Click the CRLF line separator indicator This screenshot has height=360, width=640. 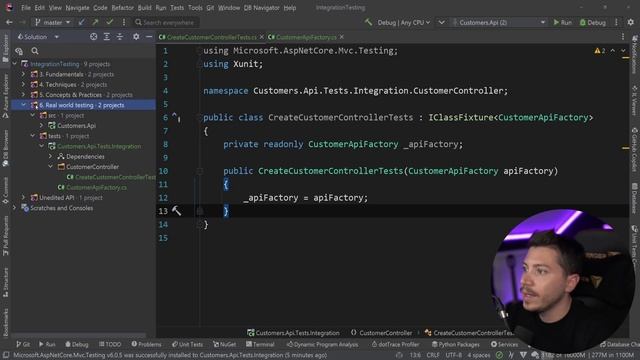coord(433,355)
